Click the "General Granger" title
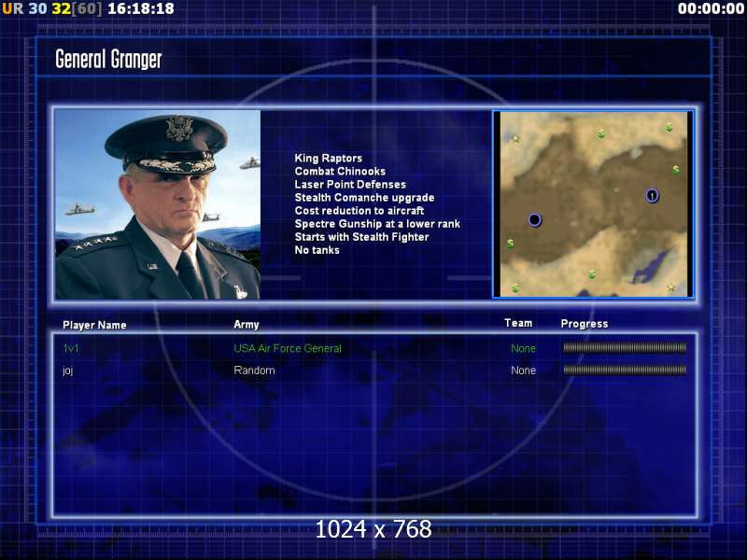This screenshot has height=560, width=747. [108, 60]
